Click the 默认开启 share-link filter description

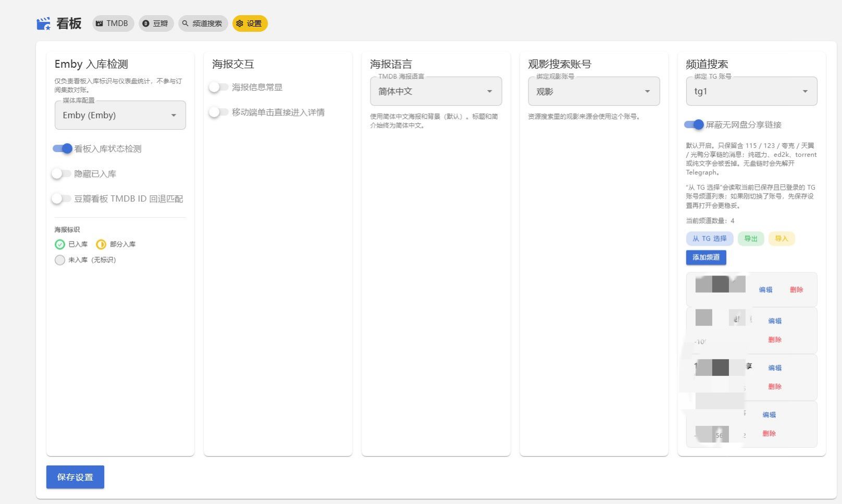point(751,159)
